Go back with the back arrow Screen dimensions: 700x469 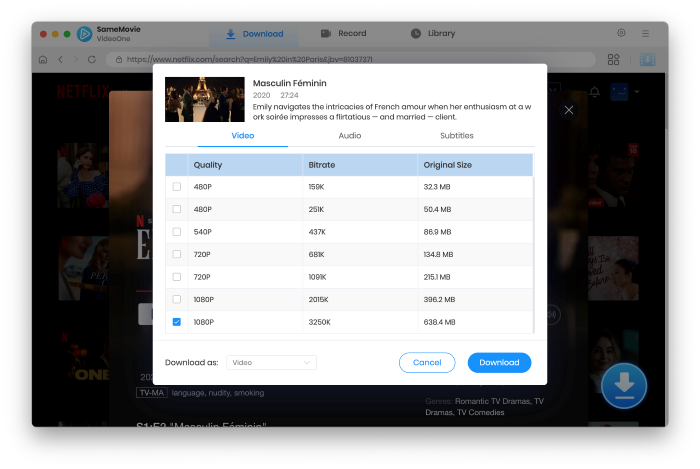(61, 59)
